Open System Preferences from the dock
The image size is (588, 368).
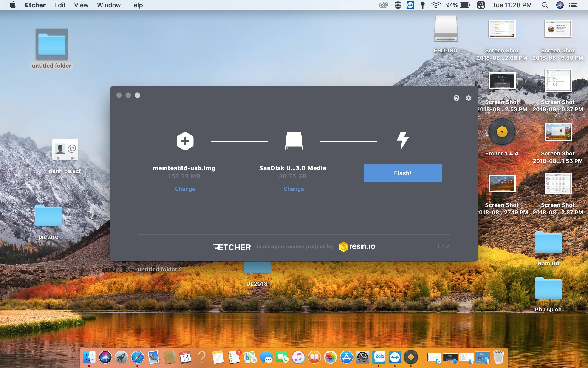pos(362,357)
